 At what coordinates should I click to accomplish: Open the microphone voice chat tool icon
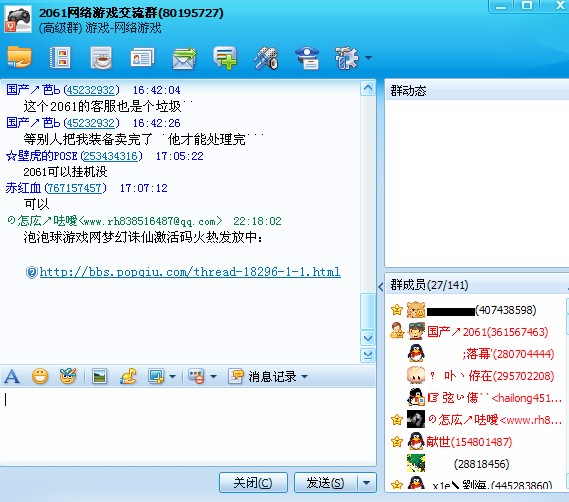click(x=266, y=58)
